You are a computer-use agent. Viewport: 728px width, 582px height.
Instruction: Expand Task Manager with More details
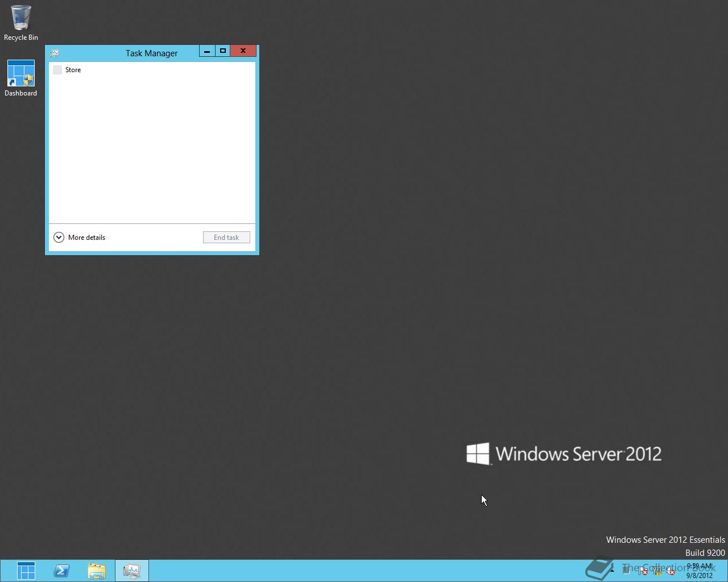79,238
